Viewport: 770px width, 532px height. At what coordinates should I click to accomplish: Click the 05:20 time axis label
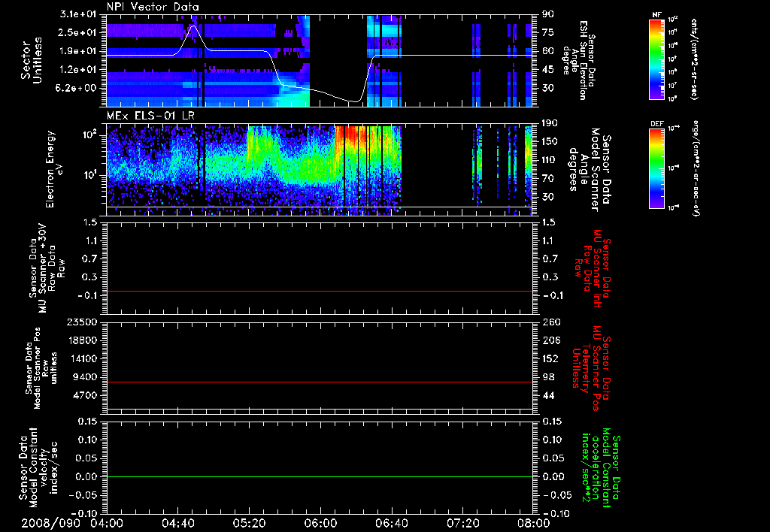pos(249,524)
